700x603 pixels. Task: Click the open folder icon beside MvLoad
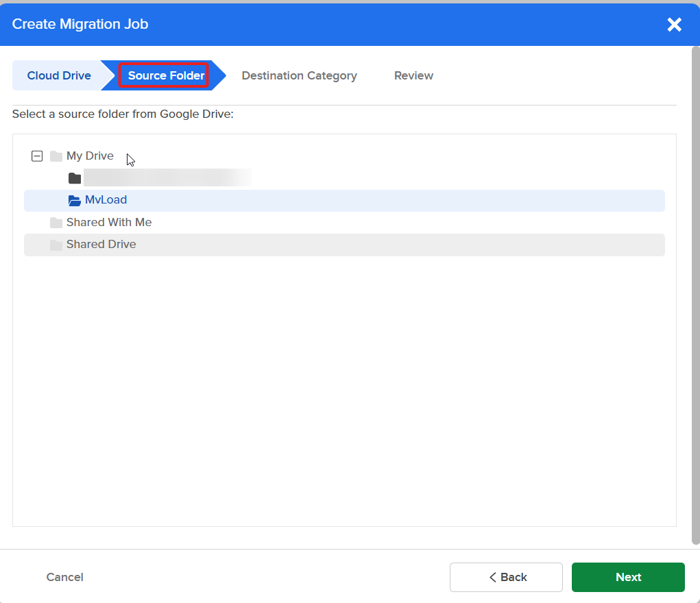click(x=74, y=200)
